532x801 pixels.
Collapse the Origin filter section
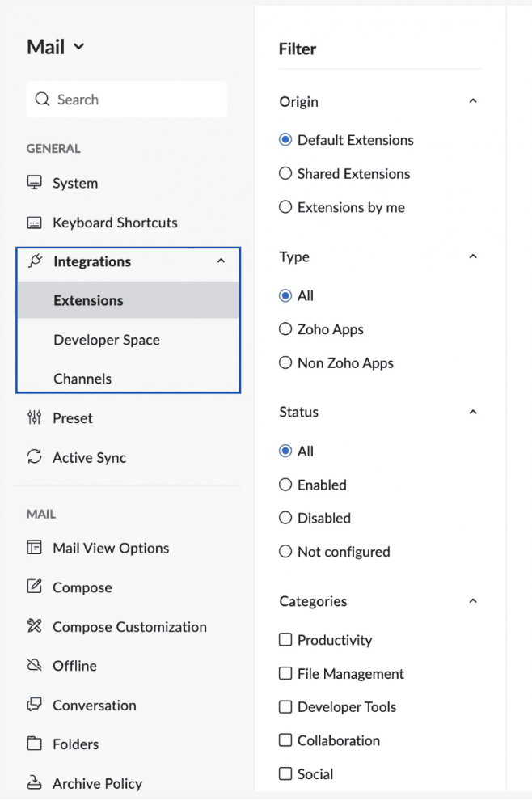(473, 101)
